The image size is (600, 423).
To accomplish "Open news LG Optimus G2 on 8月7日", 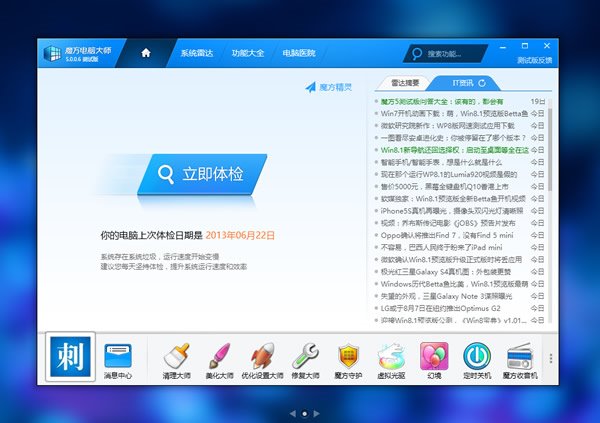I will coord(440,308).
